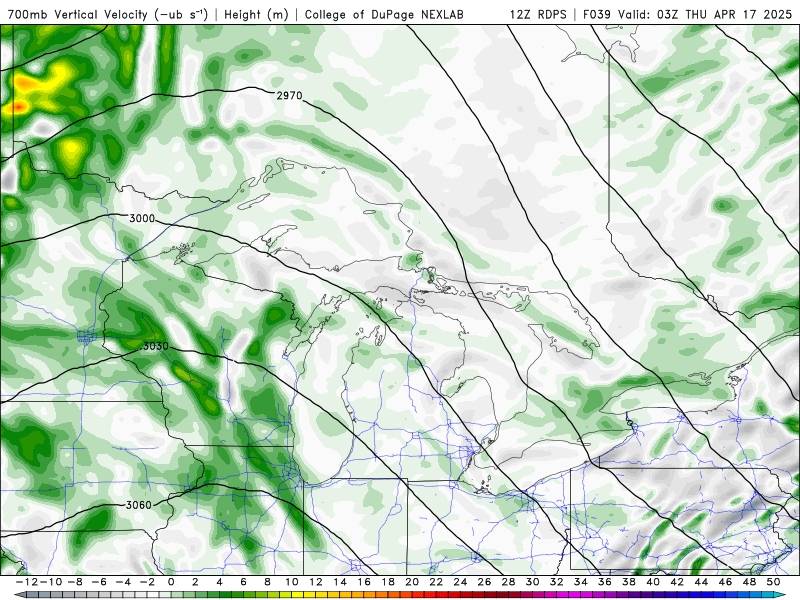
Task: Click the 8 value on the color scale
Action: click(267, 582)
